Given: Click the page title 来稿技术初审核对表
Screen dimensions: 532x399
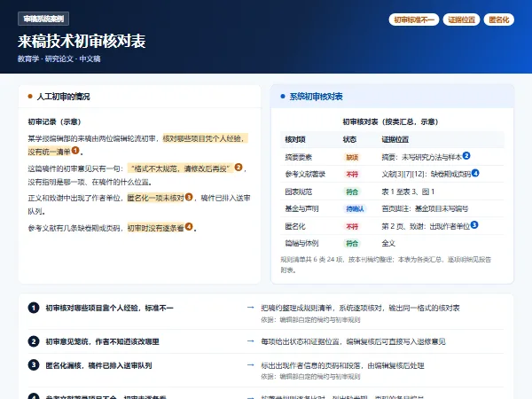Looking at the screenshot, I should (x=82, y=42).
